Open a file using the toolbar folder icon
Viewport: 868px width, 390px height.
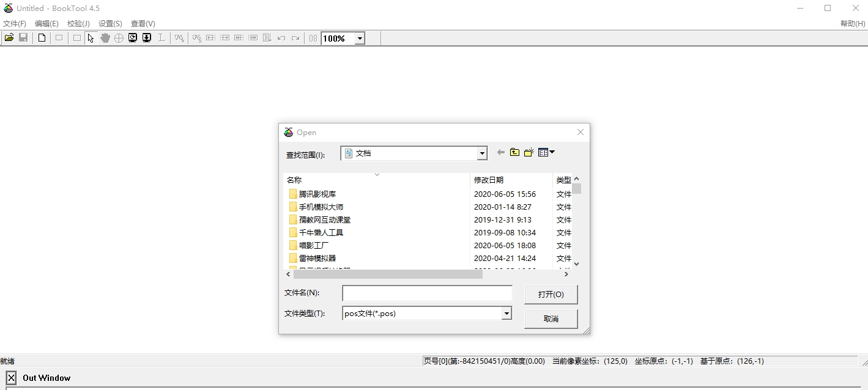[x=9, y=38]
